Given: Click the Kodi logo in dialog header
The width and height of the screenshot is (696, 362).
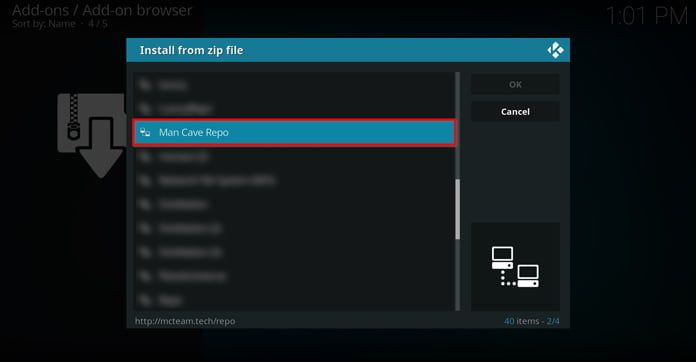Looking at the screenshot, I should click(x=555, y=50).
